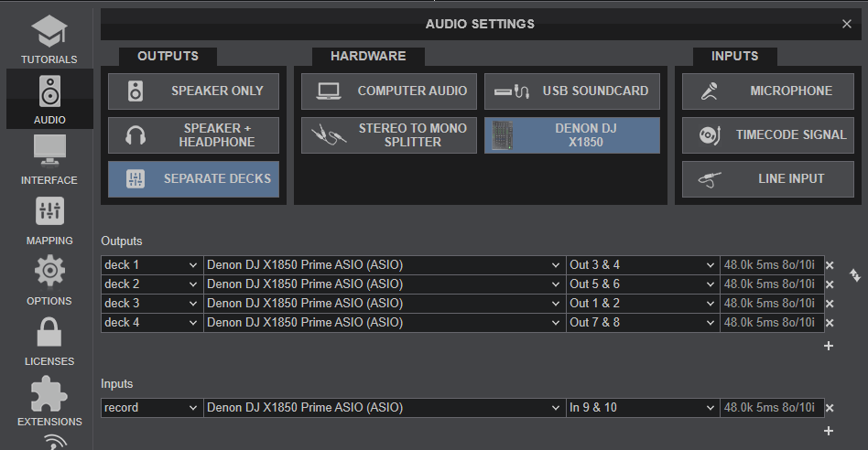The height and width of the screenshot is (450, 868).
Task: Select Speaker Only output mode
Action: point(194,91)
